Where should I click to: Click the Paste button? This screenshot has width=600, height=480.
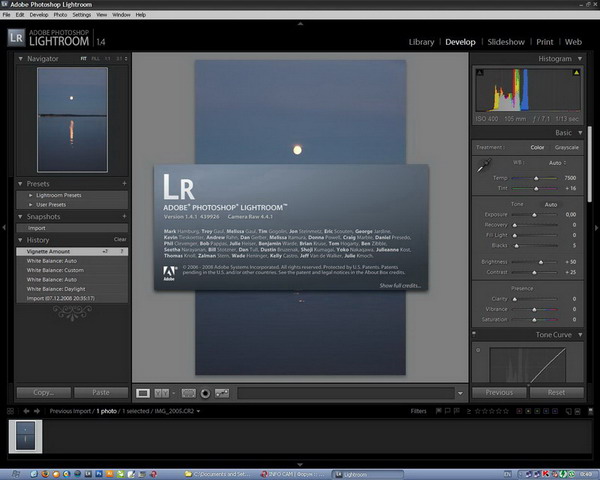pos(101,393)
